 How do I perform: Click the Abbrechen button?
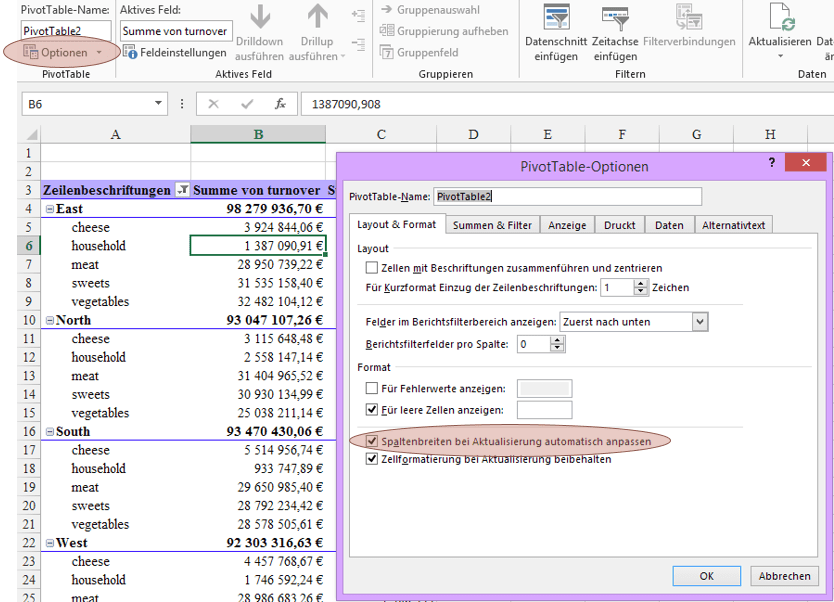(784, 576)
